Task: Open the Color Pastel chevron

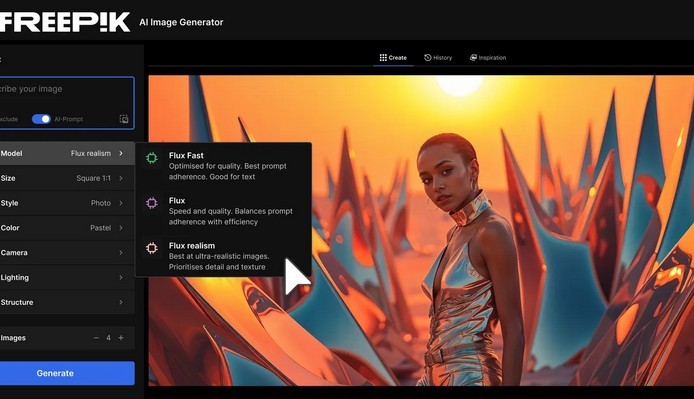Action: (x=121, y=228)
